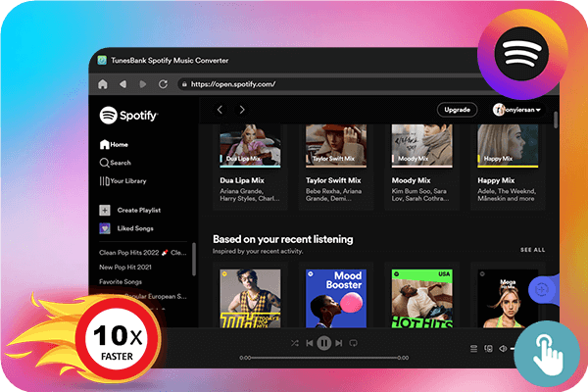Open the Moody Mix cover
The width and height of the screenshot is (588, 392).
click(x=421, y=146)
